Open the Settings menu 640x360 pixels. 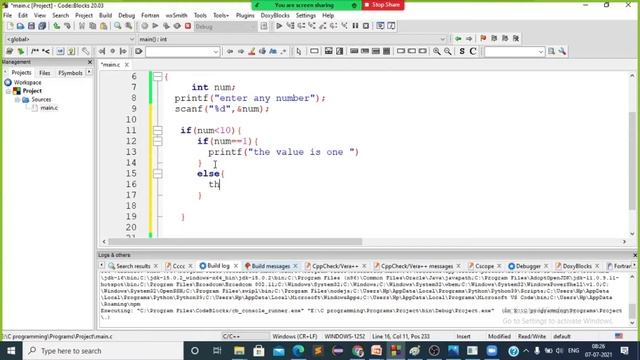[x=306, y=16]
